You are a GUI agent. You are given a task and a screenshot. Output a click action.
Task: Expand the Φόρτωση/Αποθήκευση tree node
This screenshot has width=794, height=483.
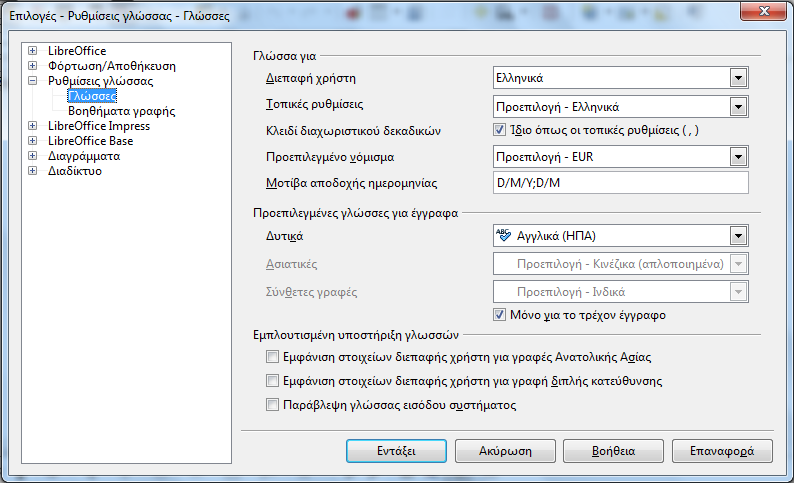click(x=32, y=66)
